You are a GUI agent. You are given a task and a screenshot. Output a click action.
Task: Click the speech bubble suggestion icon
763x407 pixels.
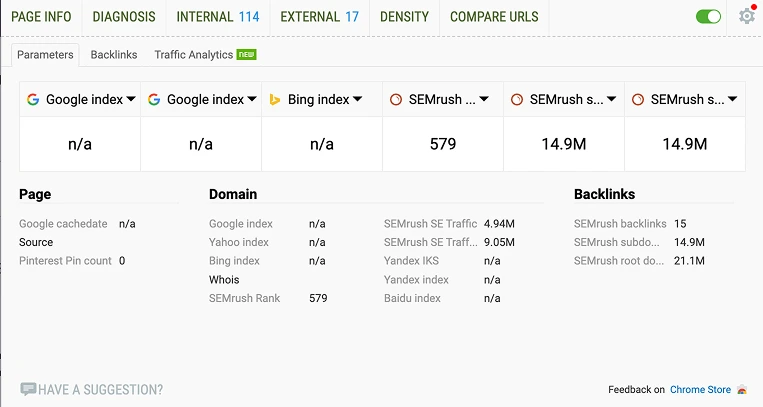28,389
